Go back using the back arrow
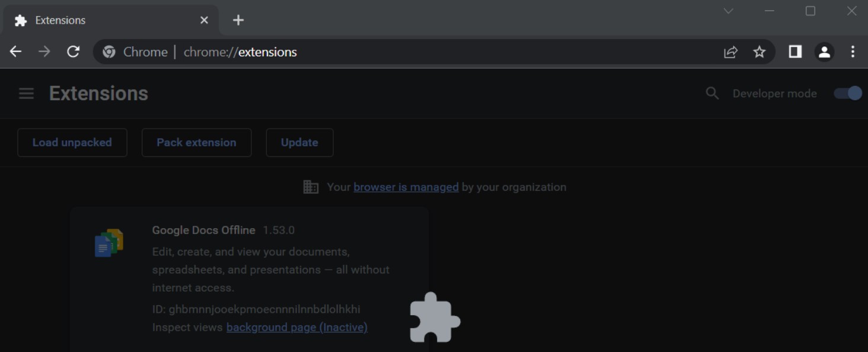The width and height of the screenshot is (868, 352). pos(15,52)
